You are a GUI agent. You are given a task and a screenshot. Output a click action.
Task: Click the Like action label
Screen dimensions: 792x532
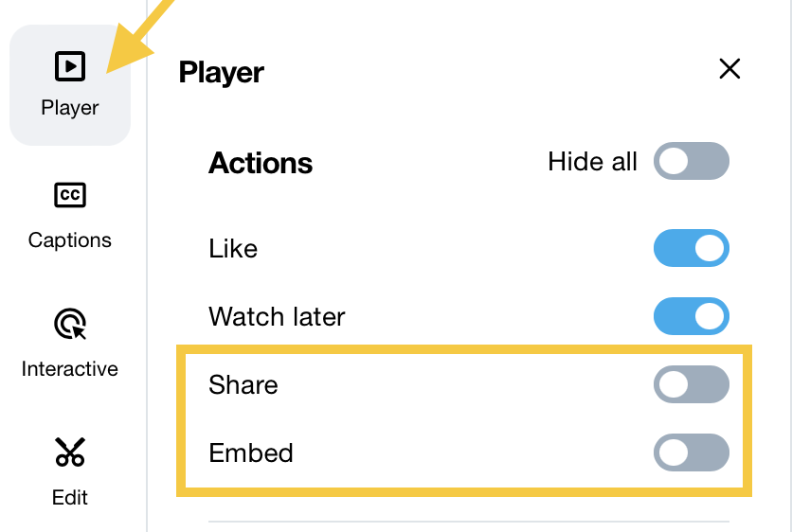[x=233, y=248]
